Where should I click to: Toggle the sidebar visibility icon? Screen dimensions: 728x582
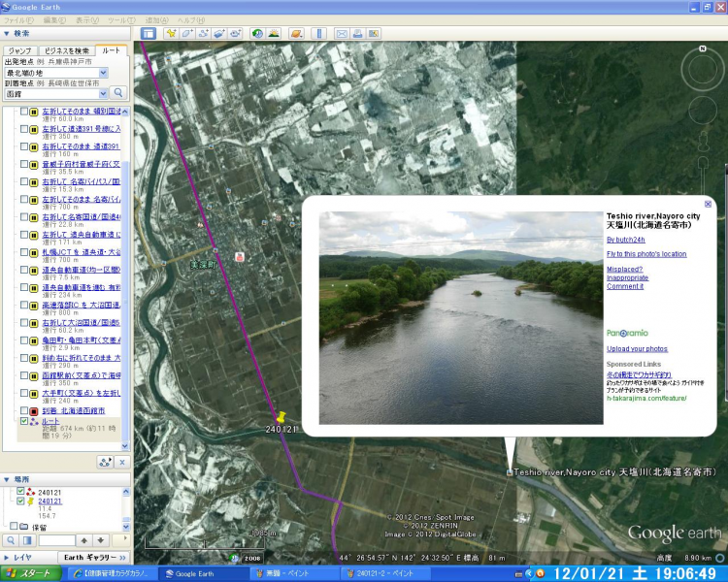pyautogui.click(x=149, y=33)
